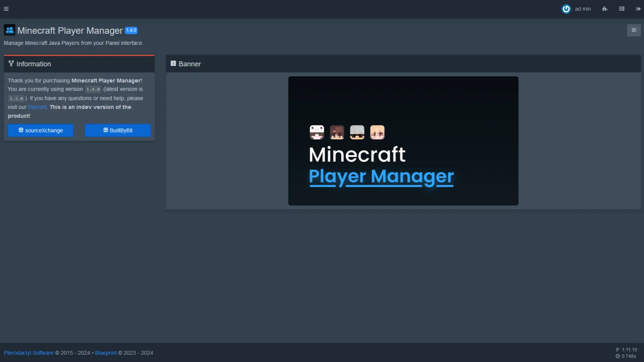The width and height of the screenshot is (644, 362).
Task: Click the sourceXchange button
Action: 40,130
